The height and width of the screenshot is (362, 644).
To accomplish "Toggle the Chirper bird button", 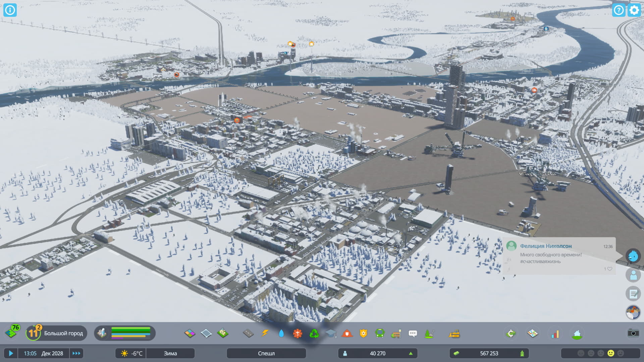I will [633, 256].
